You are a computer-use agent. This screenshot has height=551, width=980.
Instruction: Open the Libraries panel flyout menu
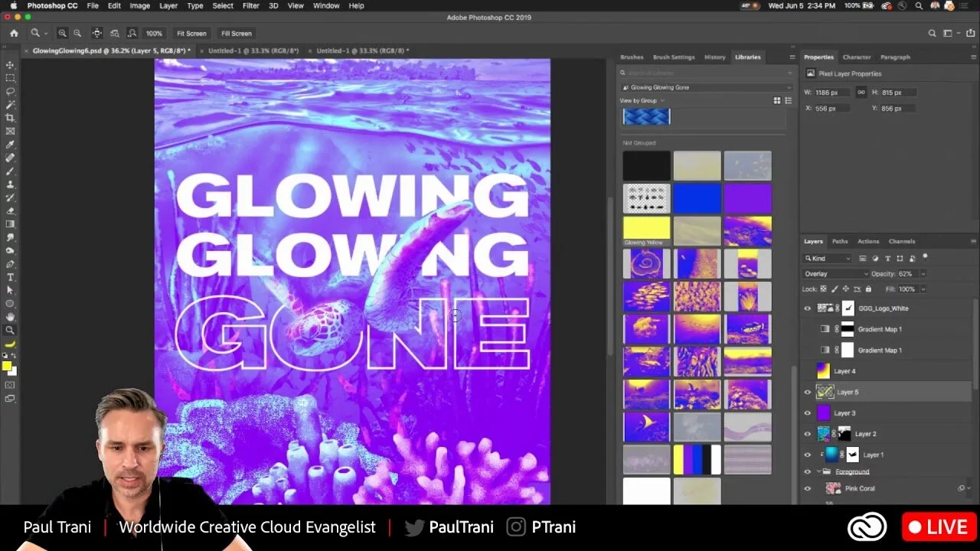pyautogui.click(x=792, y=57)
